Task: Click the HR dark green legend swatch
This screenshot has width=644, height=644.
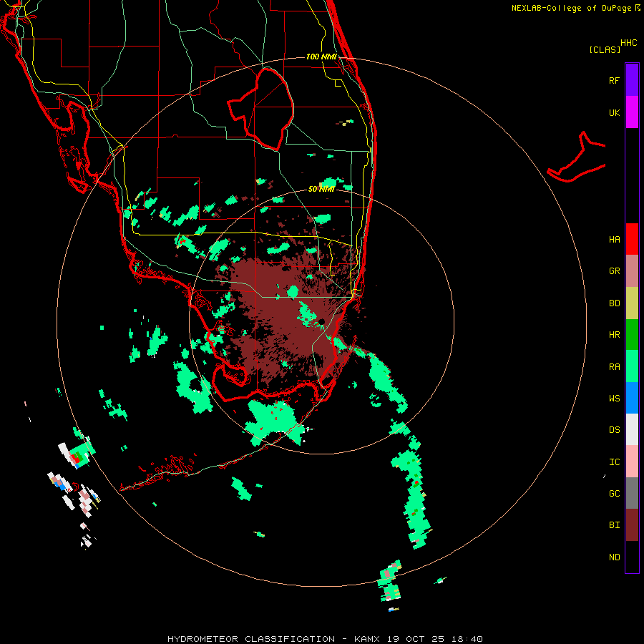Action: click(632, 335)
